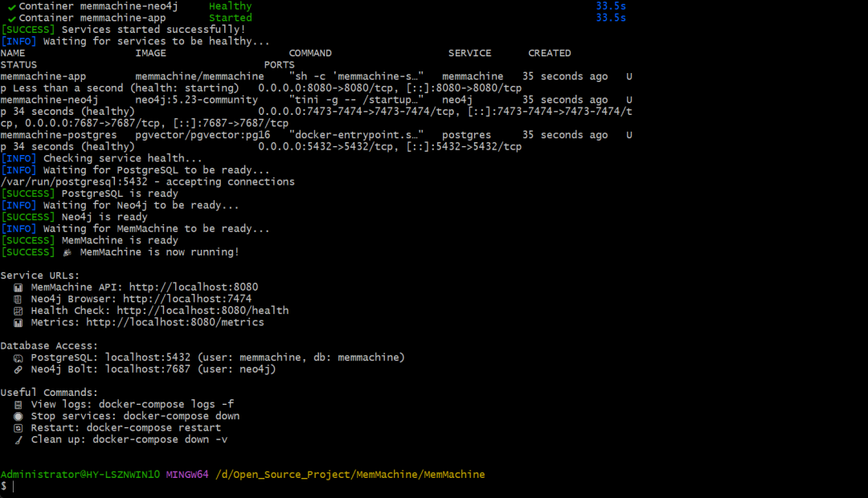Viewport: 868px width, 498px height.
Task: Click the 'STATUS' column header
Action: (18, 65)
